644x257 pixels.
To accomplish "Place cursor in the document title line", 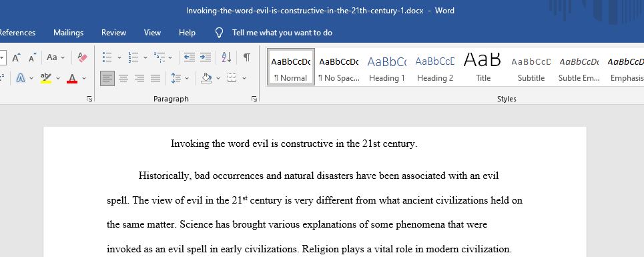I will coord(294,144).
